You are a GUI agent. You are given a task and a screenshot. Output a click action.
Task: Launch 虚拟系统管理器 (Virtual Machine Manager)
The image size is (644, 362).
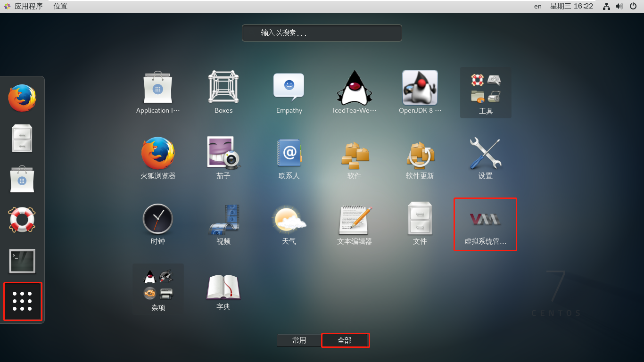coord(486,223)
